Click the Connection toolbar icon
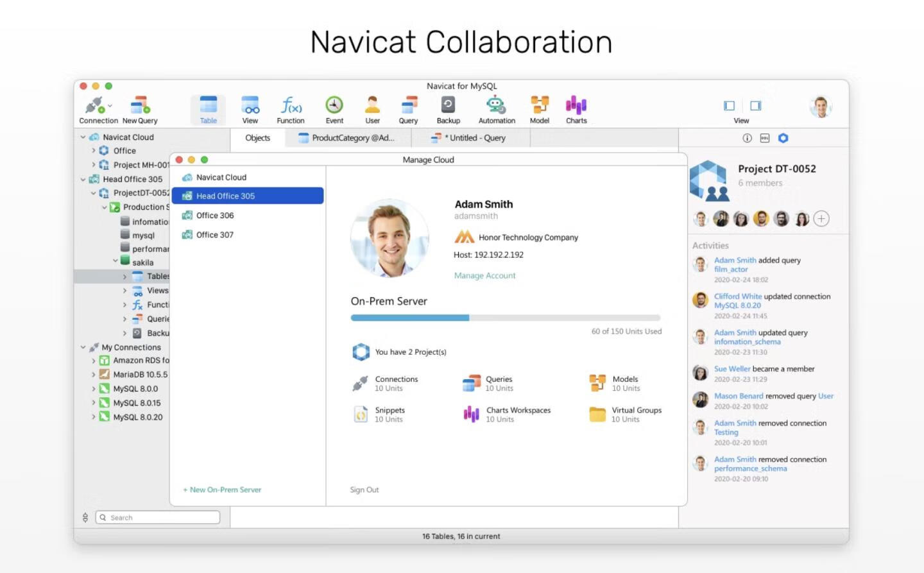The image size is (924, 573). pyautogui.click(x=94, y=105)
